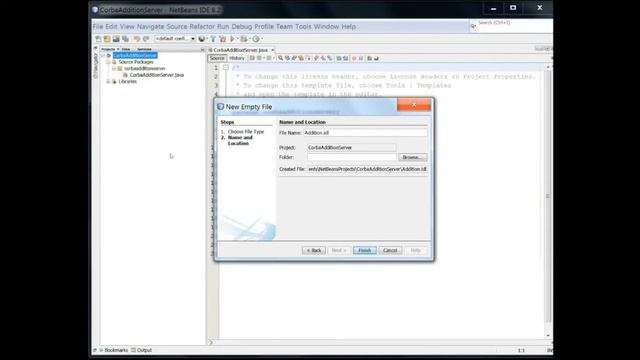Open the Output panel at bottom
Screen dimensions: 640x360
tap(142, 350)
